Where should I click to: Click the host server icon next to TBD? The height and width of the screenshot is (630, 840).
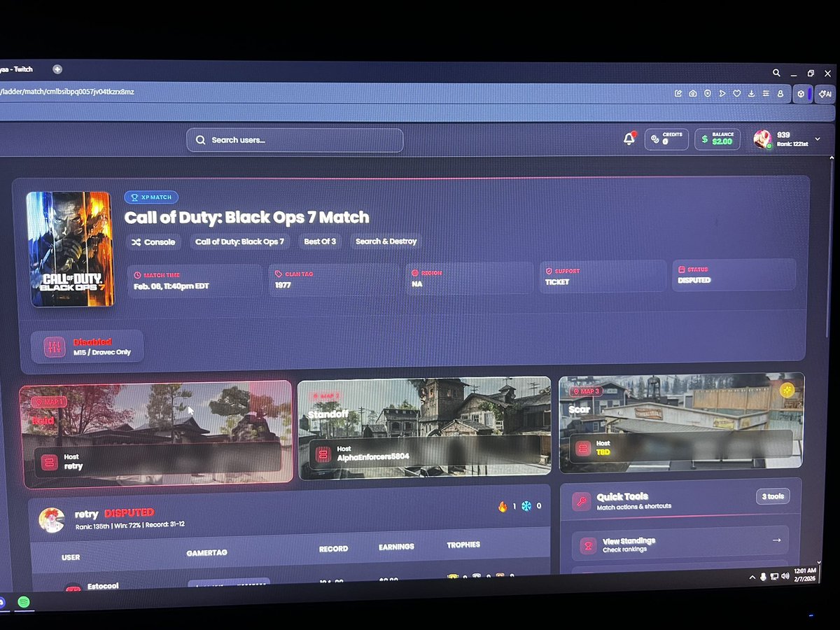582,448
